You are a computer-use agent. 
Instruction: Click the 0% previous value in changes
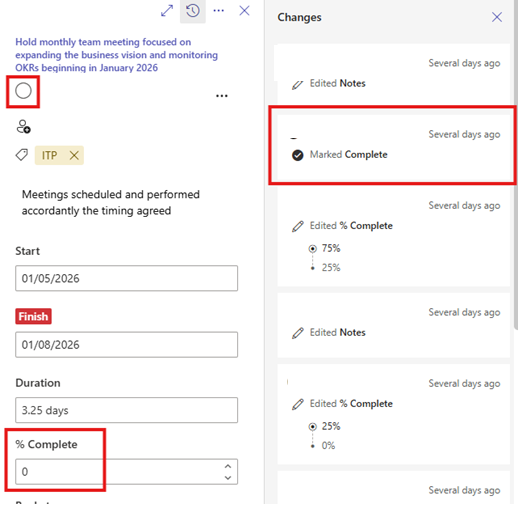click(328, 446)
